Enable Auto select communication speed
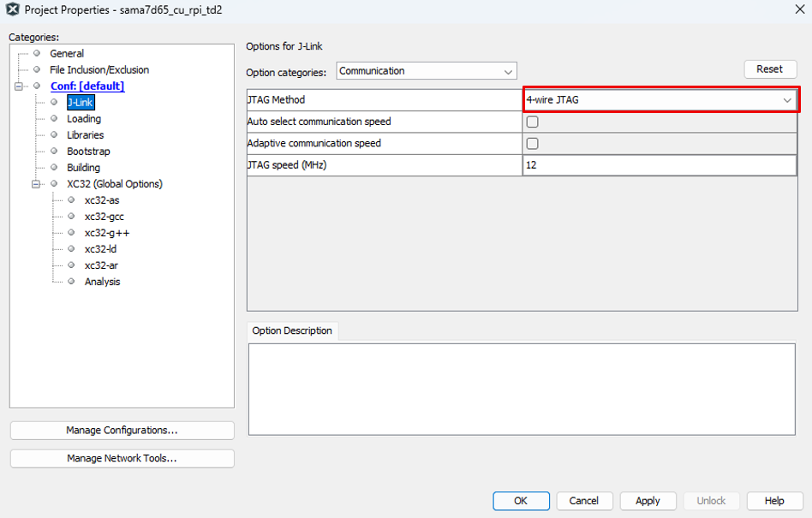The height and width of the screenshot is (518, 812). point(532,122)
